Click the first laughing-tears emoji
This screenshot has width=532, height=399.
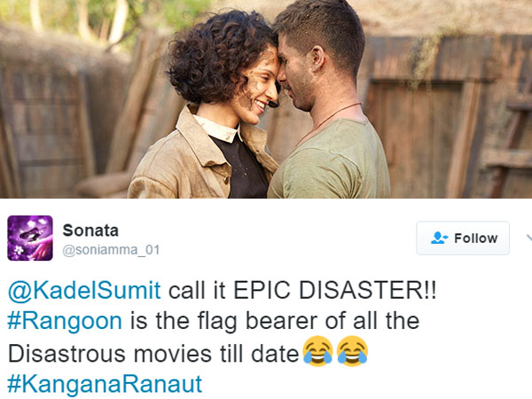pos(317,351)
